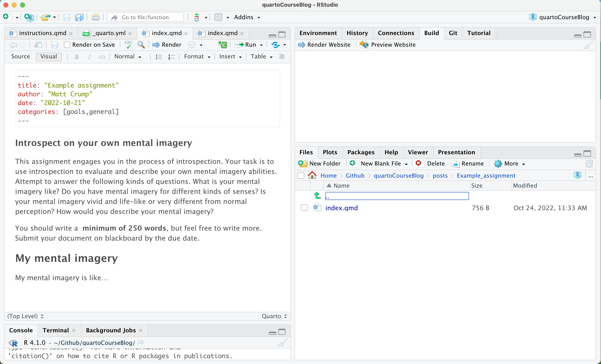This screenshot has width=601, height=364.
Task: Toggle the select-all files checkbox
Action: (301, 176)
